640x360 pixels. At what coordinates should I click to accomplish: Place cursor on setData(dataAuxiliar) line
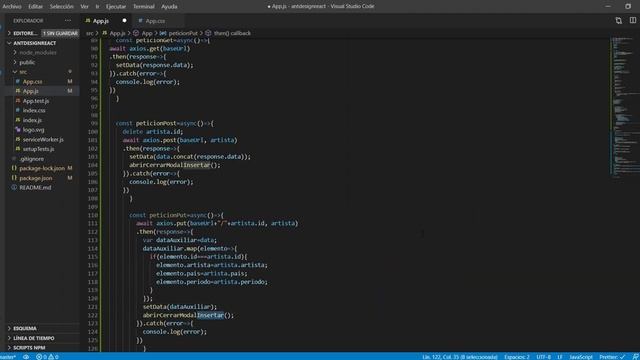coord(180,307)
